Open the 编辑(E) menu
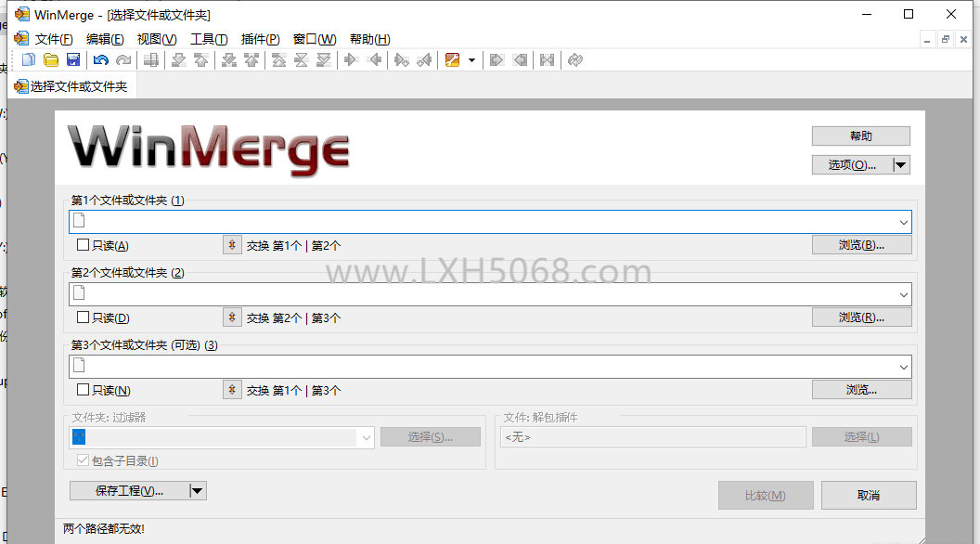Image resolution: width=980 pixels, height=544 pixels. 105,39
